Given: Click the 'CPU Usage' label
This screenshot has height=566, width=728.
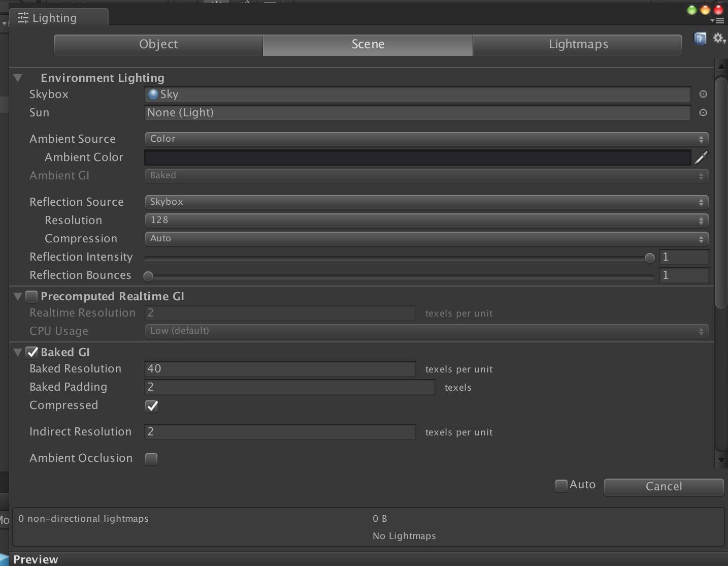Looking at the screenshot, I should tap(59, 331).
